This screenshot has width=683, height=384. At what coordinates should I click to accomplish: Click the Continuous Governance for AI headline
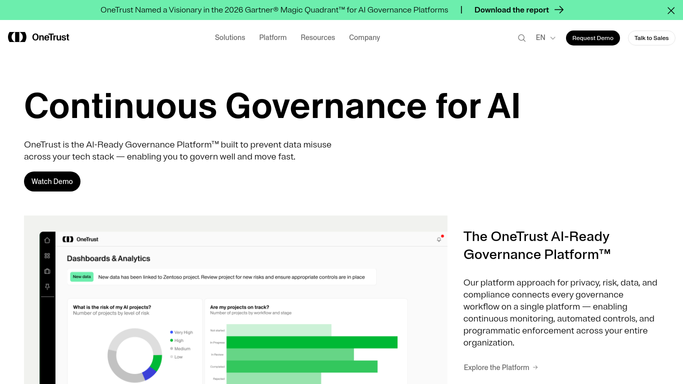pyautogui.click(x=272, y=106)
